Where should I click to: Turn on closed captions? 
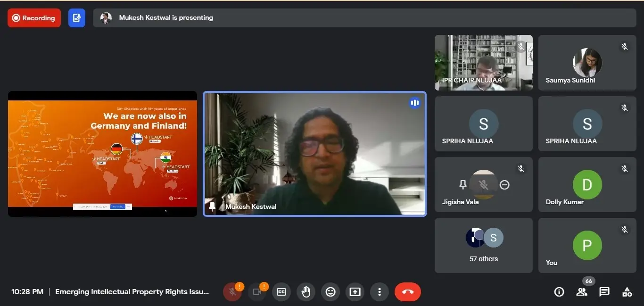coord(281,292)
